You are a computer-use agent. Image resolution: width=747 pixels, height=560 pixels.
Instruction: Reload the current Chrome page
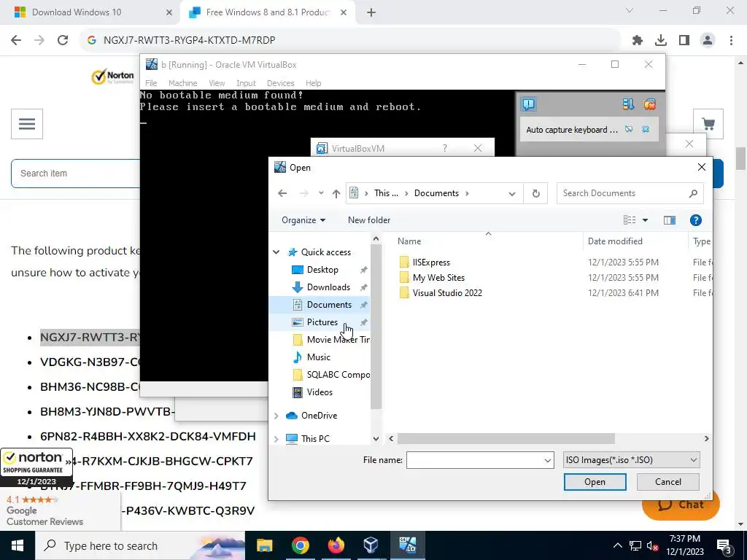pyautogui.click(x=63, y=41)
